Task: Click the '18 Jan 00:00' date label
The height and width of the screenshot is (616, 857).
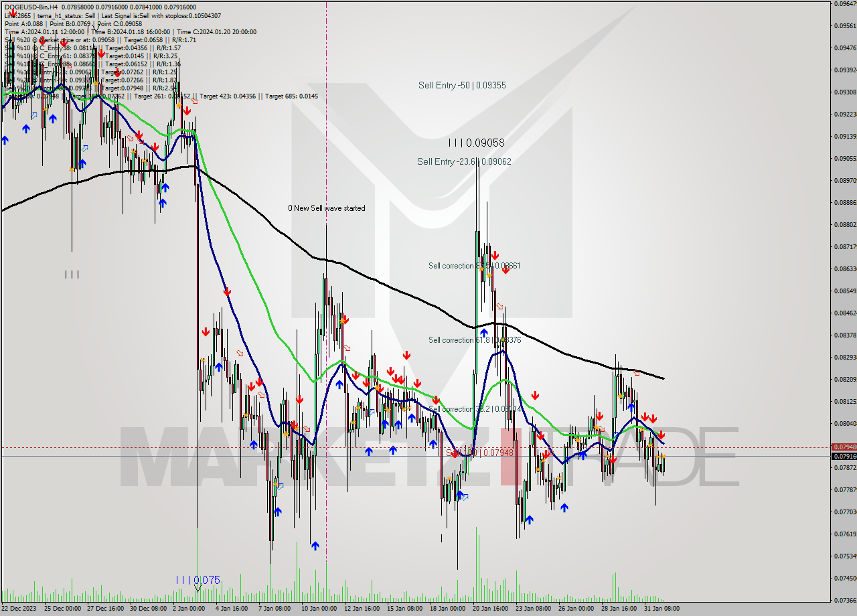Action: coord(447,609)
